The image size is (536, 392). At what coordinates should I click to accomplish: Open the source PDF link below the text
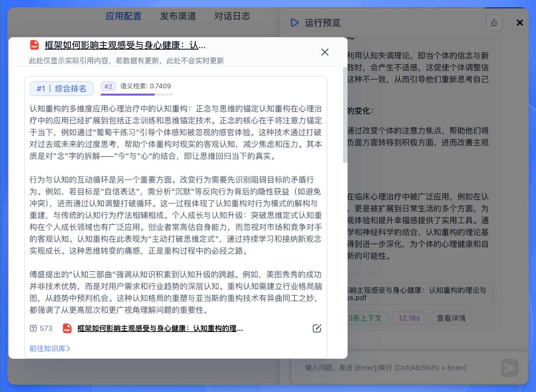click(160, 329)
